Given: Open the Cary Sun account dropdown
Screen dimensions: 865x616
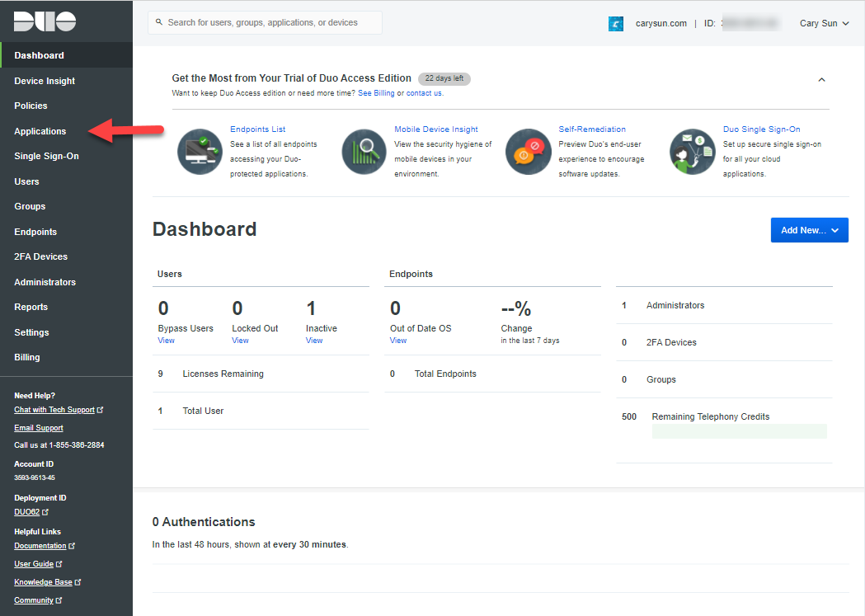Looking at the screenshot, I should [x=824, y=23].
